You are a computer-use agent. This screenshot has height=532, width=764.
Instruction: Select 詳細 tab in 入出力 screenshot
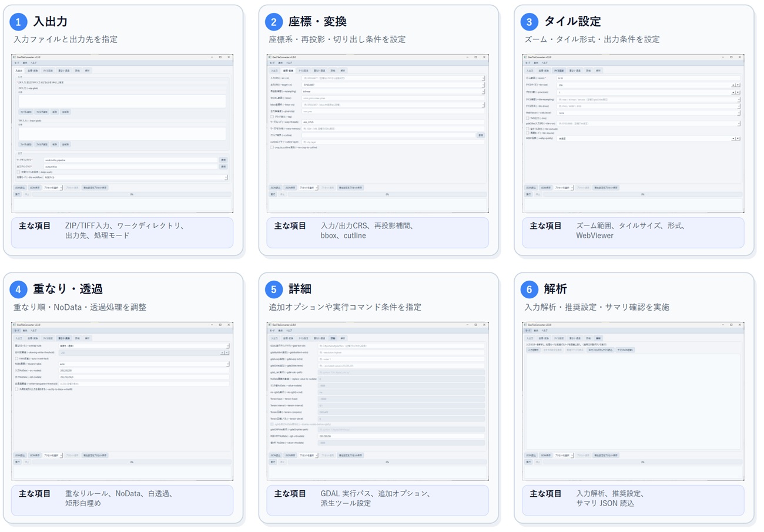77,70
